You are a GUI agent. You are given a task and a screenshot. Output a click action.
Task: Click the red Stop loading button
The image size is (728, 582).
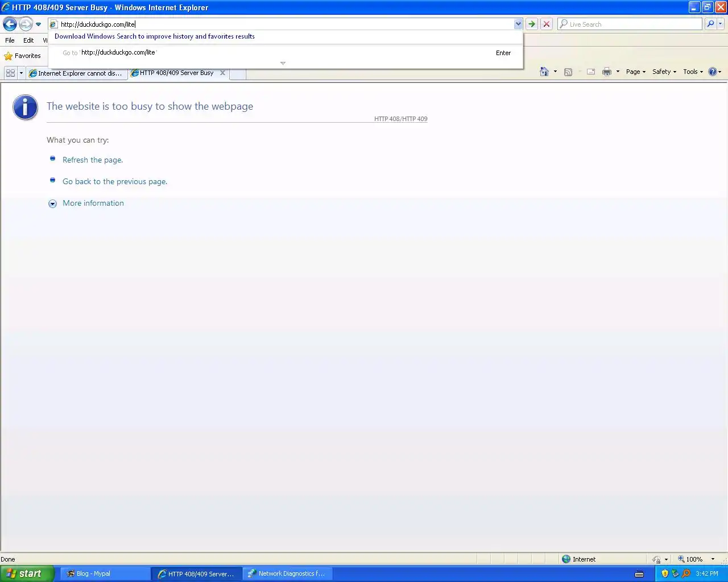point(547,24)
